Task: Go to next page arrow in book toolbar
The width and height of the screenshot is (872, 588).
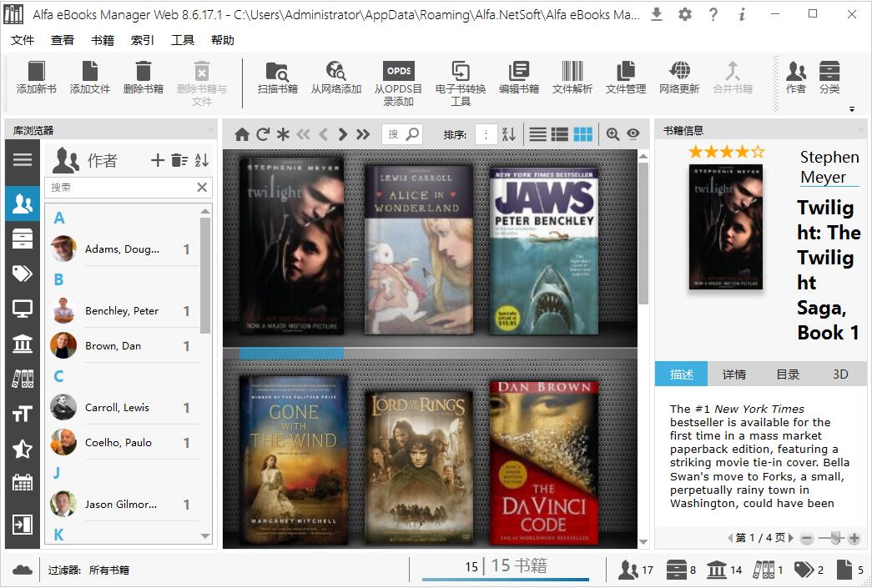Action: [343, 134]
